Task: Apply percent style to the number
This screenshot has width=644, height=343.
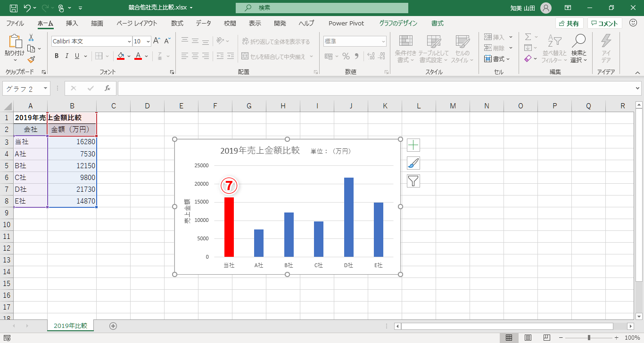Action: 346,56
